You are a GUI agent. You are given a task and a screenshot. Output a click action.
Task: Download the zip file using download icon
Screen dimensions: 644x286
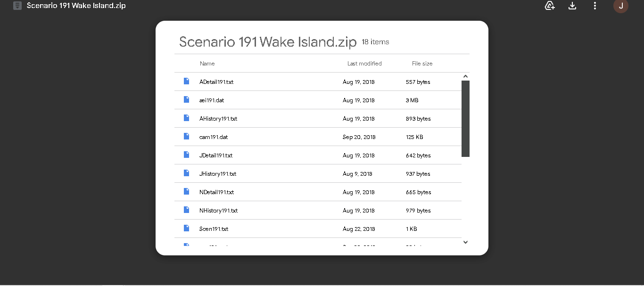point(572,6)
